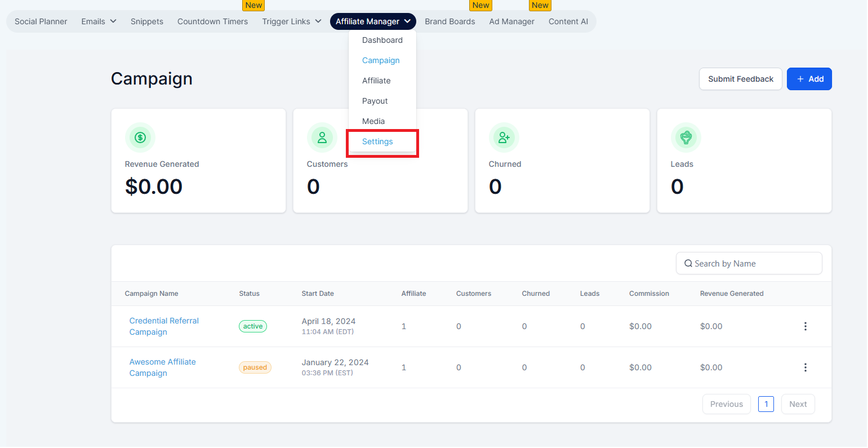
Task: Click the January 22, 2024 start date
Action: click(335, 362)
